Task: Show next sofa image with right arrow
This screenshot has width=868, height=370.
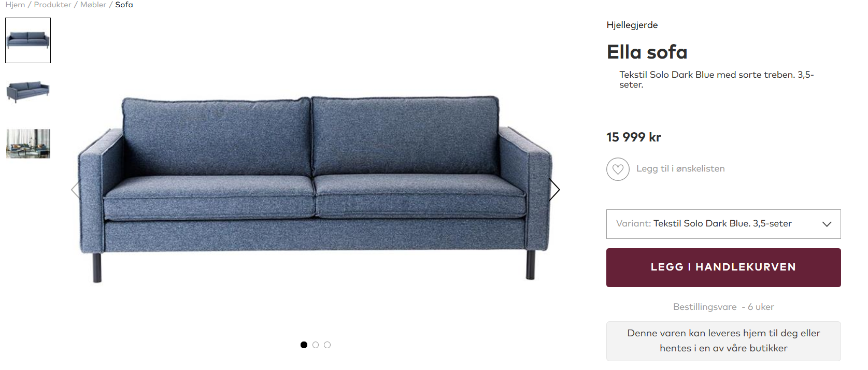Action: (x=555, y=190)
